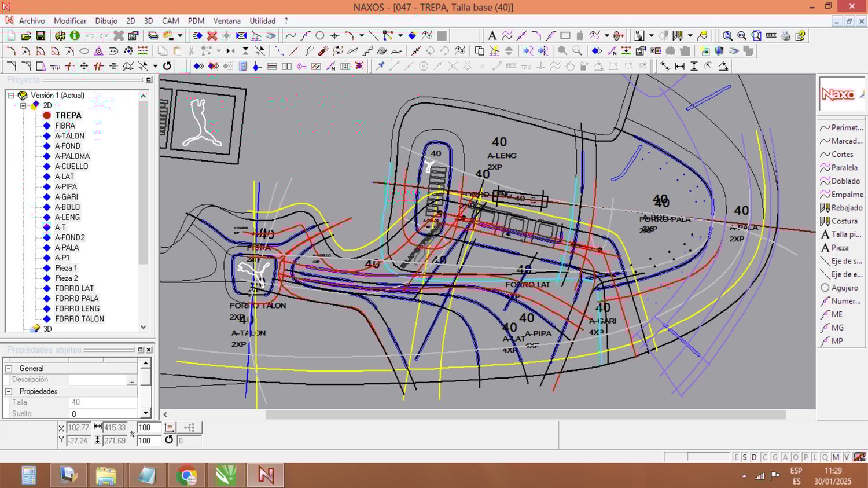
Task: Click the calculator-like icon in the third toolbar
Action: click(x=242, y=66)
